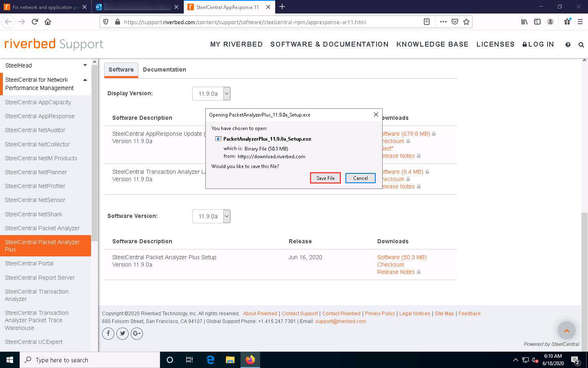
Task: Open File Explorer from the taskbar
Action: (230, 360)
